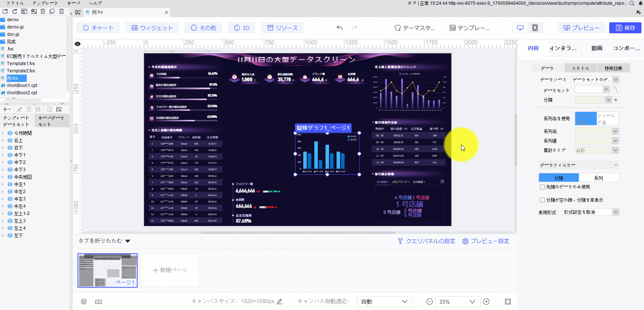Open the ファイル menu
The image size is (644, 310).
pyautogui.click(x=15, y=3)
